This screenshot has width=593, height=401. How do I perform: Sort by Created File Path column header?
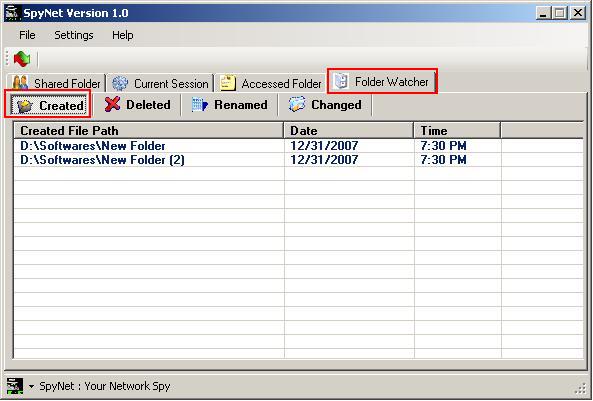click(149, 131)
